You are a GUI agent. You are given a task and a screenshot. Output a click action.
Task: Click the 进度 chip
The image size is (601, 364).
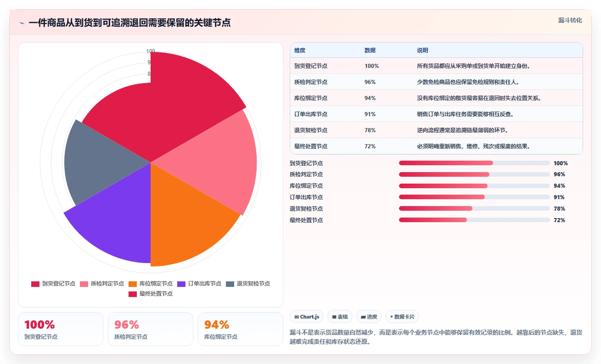coord(369,317)
